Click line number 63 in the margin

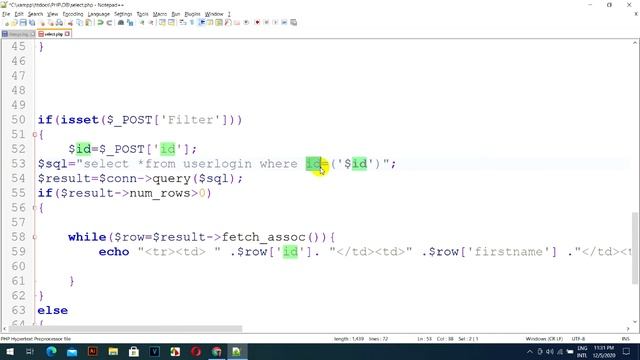[x=18, y=310]
